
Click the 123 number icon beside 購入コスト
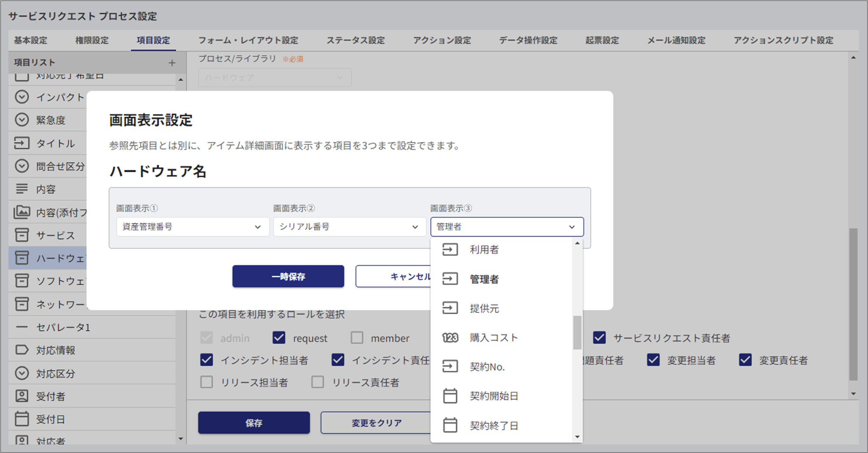pyautogui.click(x=450, y=337)
